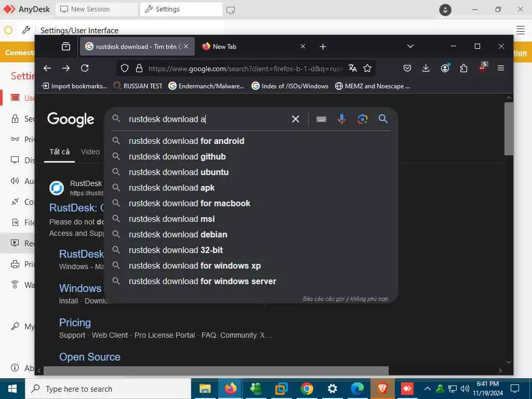The image size is (532, 399).
Task: Open Firefox View icon
Action: pyautogui.click(x=66, y=46)
